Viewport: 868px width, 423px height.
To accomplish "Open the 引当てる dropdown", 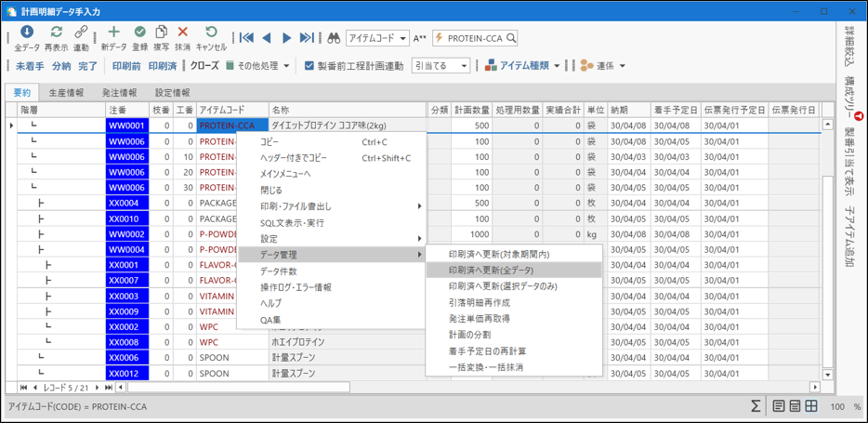I will point(464,66).
